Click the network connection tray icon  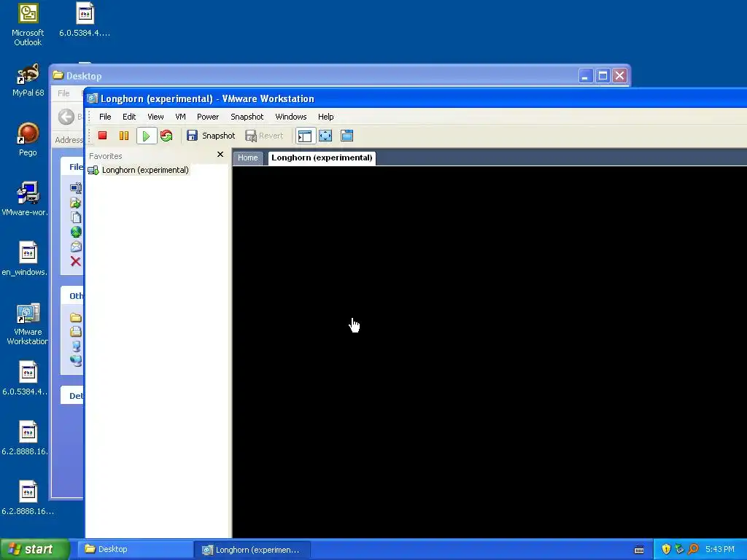pyautogui.click(x=679, y=549)
